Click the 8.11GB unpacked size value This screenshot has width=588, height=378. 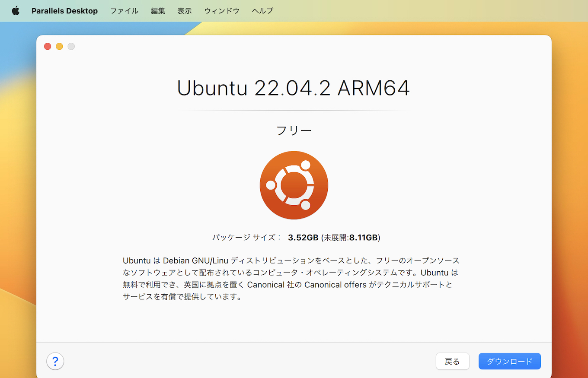364,237
